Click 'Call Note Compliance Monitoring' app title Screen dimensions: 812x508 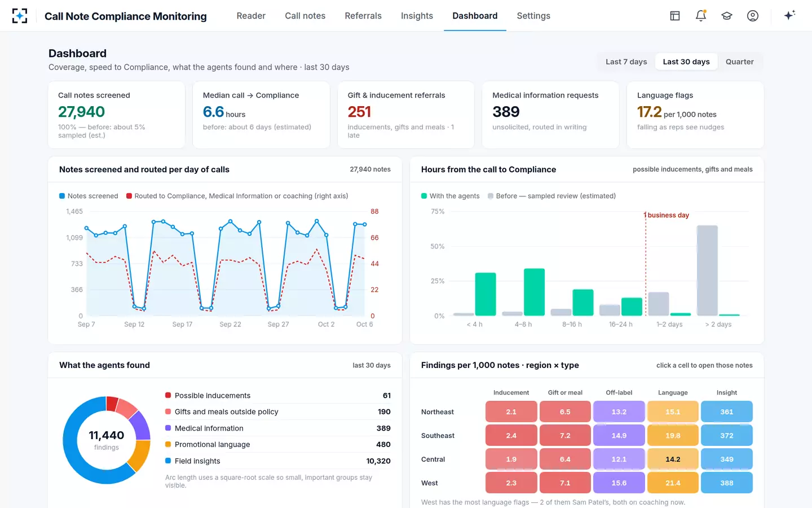click(x=126, y=16)
